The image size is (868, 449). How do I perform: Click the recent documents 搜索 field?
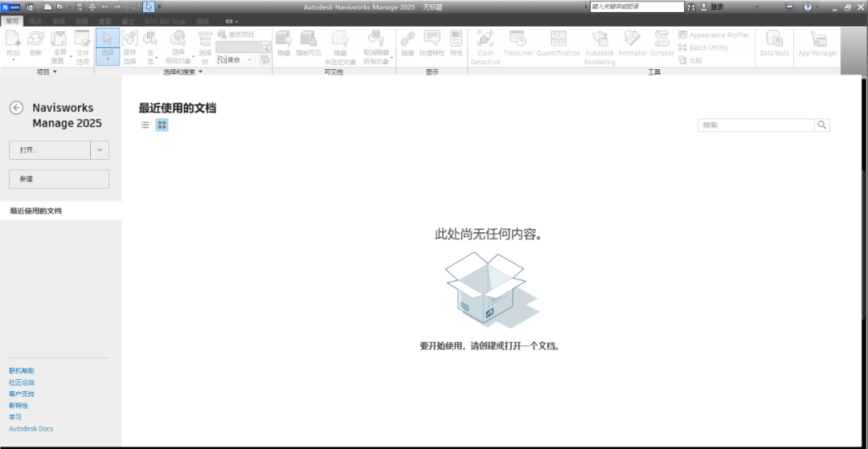pyautogui.click(x=756, y=125)
